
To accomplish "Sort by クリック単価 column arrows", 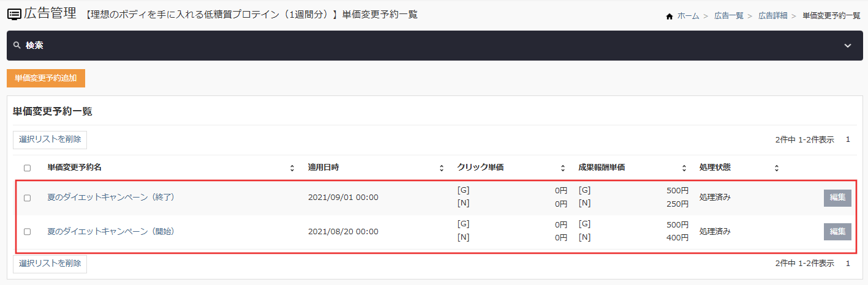I will [562, 168].
